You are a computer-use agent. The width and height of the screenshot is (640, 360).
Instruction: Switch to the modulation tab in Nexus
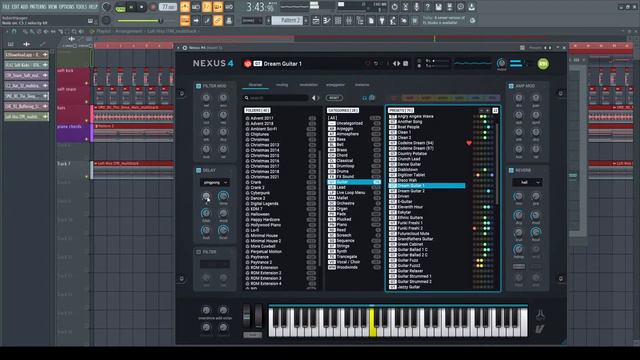click(x=309, y=85)
